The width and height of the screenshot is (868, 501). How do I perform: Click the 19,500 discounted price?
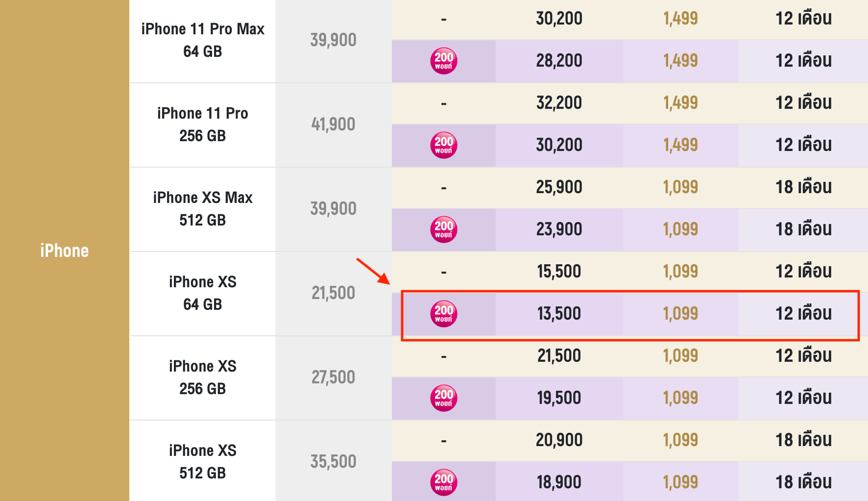pos(559,399)
